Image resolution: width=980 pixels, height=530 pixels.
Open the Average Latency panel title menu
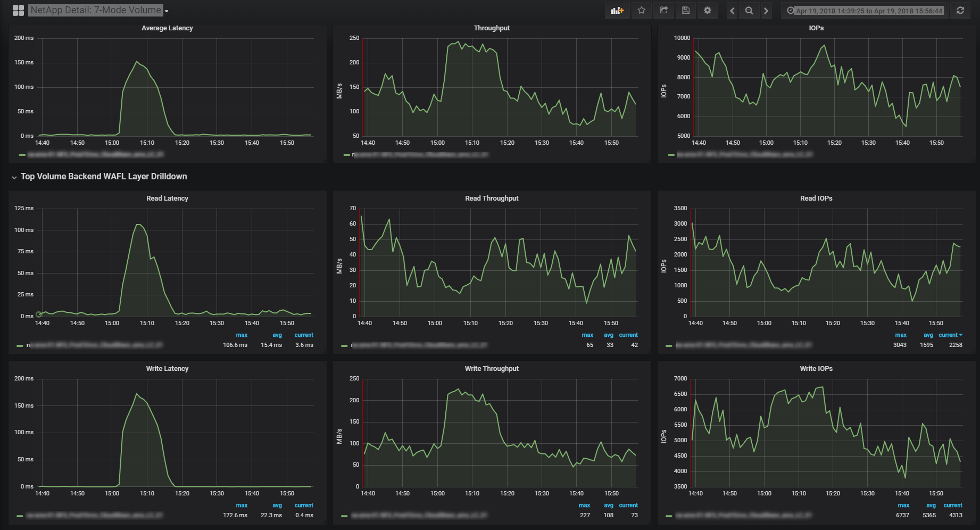point(167,28)
